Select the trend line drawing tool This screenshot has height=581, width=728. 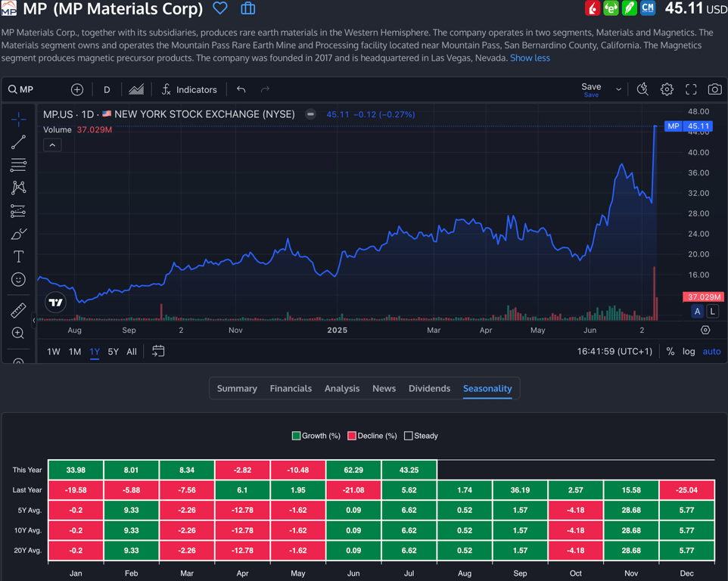(x=18, y=142)
